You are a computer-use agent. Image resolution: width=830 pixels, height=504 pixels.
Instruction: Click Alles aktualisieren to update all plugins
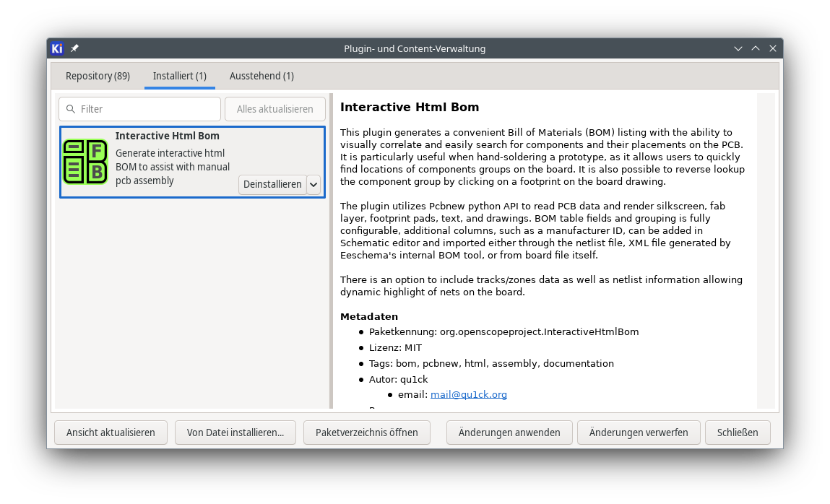point(275,108)
